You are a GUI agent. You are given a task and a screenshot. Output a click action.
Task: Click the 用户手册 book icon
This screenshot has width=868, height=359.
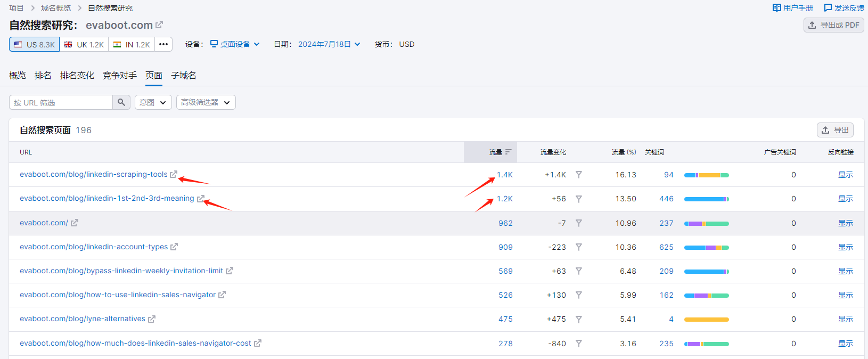coord(777,8)
